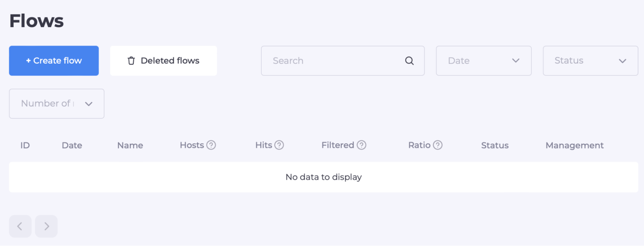Screen dimensions: 644x246
Task: Click the Flows page heading
Action: point(36,21)
